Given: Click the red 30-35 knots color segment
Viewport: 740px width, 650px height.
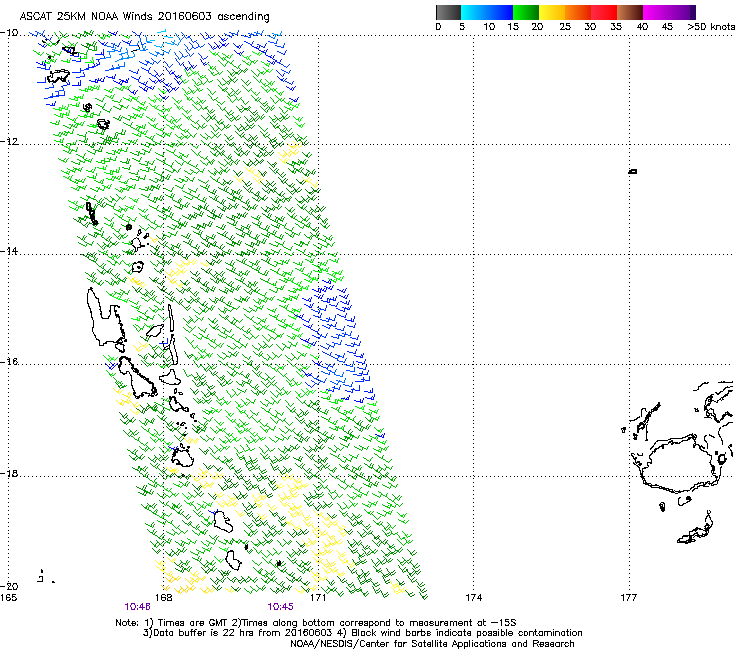Looking at the screenshot, I should coord(604,12).
